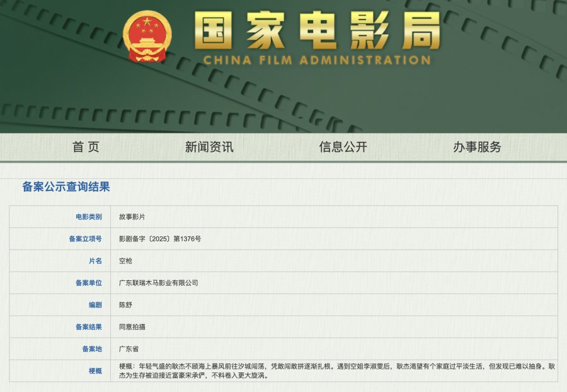Screen dimensions: 567x392
Task: Click the filing number 影剧备字〔2025〕第1376号
Action: [160, 239]
